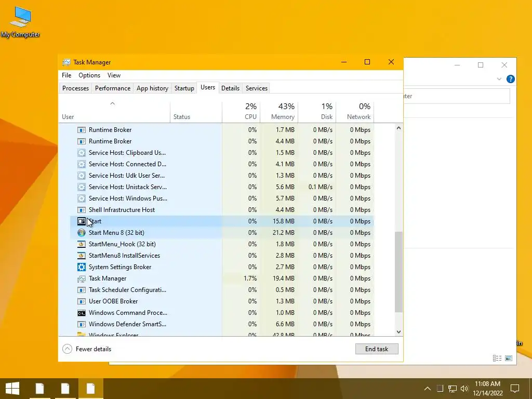532x399 pixels.
Task: Switch to the Processes tab
Action: tap(75, 88)
